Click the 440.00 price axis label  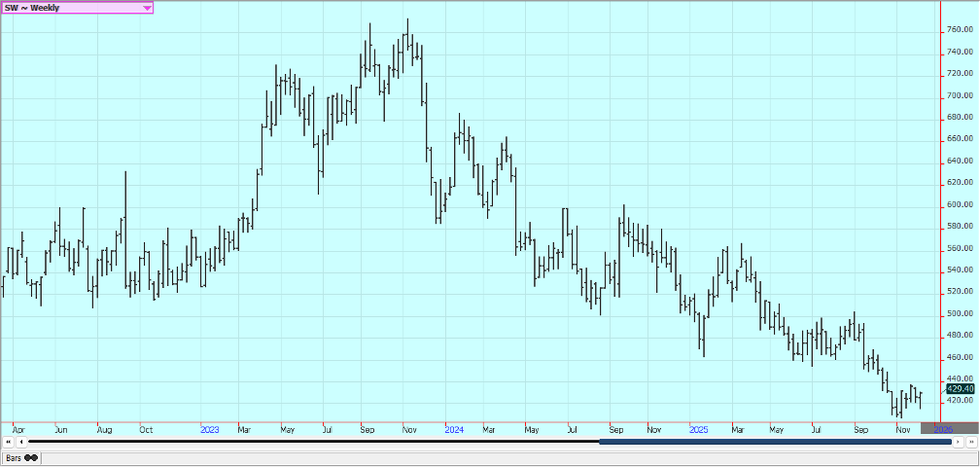click(x=960, y=378)
